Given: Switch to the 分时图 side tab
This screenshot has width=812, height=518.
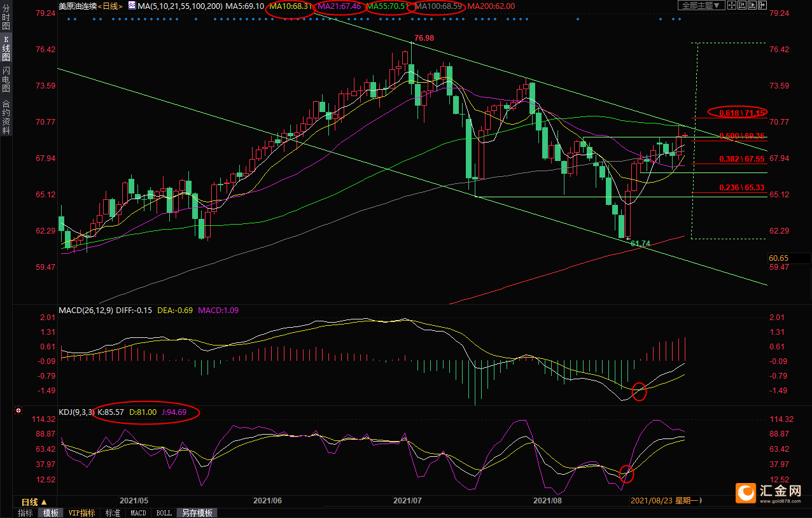Looking at the screenshot, I should click(x=6, y=16).
